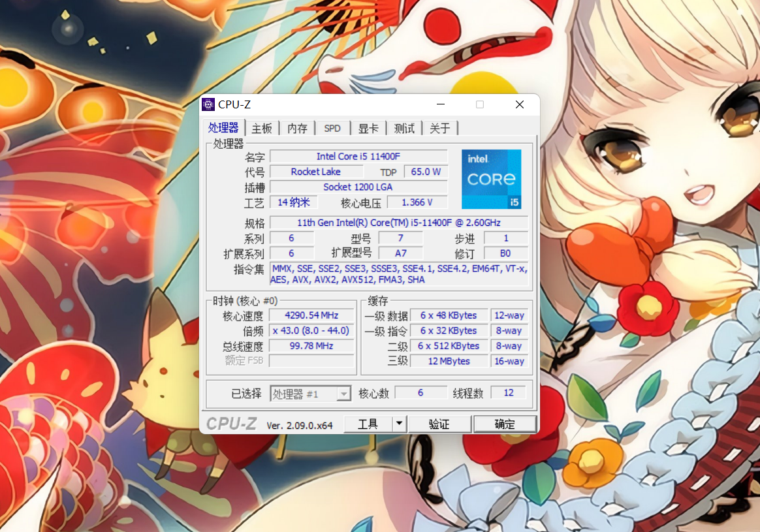Show the 关于 tab
Image resolution: width=760 pixels, height=532 pixels.
click(440, 129)
